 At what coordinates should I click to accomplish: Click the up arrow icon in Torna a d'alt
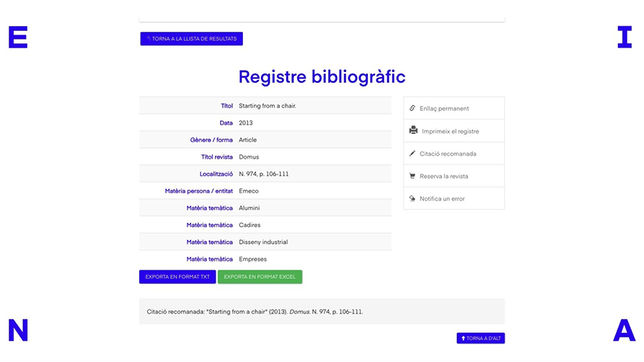click(464, 338)
